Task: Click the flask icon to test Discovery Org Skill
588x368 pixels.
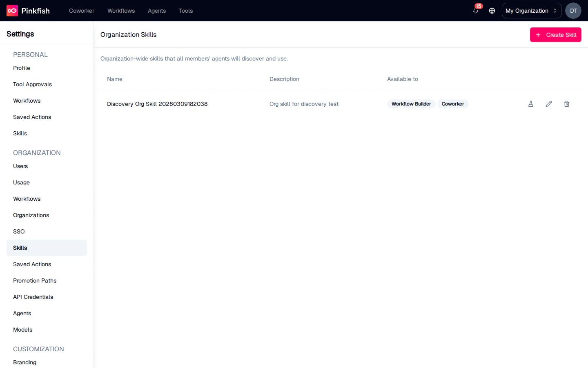Action: click(530, 104)
